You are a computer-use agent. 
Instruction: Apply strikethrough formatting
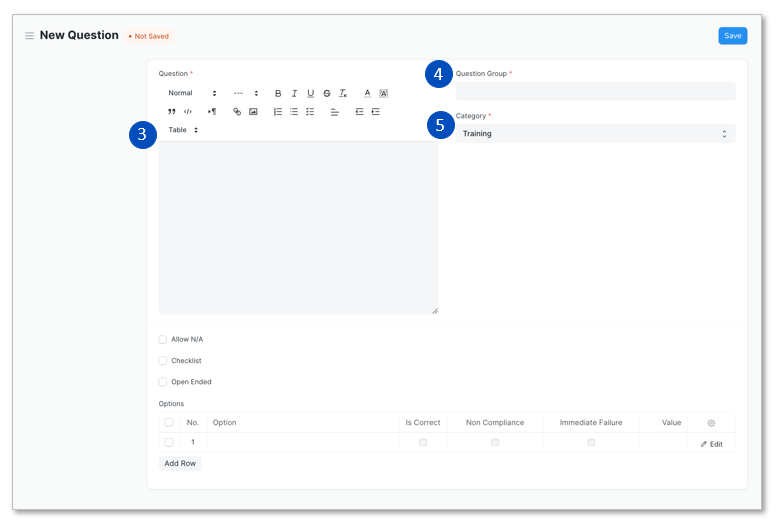(x=326, y=93)
